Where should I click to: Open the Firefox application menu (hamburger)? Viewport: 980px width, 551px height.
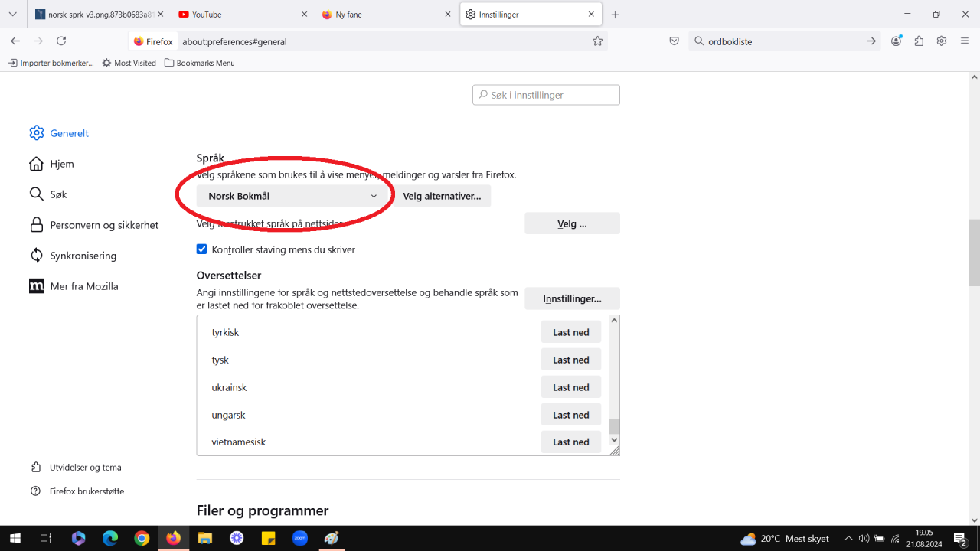[x=964, y=41]
